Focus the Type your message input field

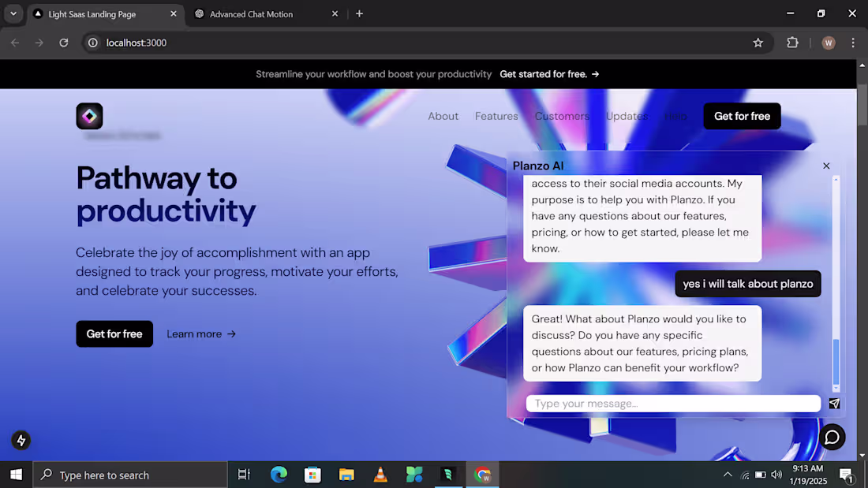click(673, 404)
